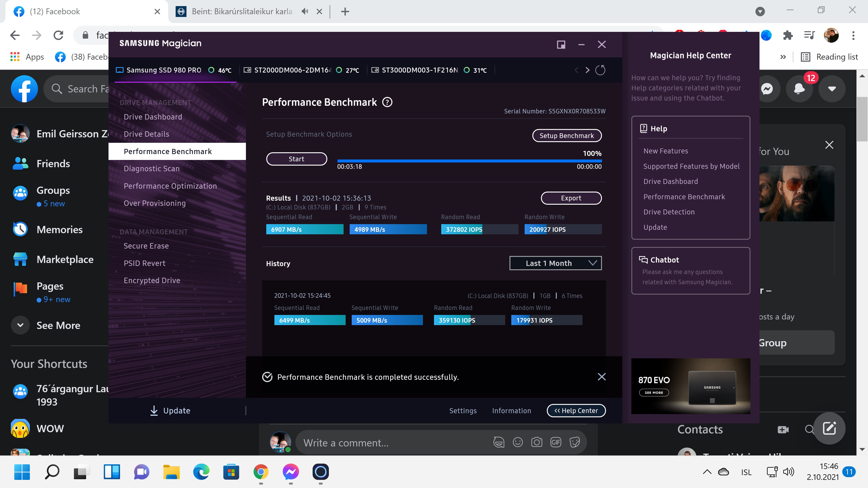
Task: Expand the See More sidebar chevron
Action: tap(20, 325)
